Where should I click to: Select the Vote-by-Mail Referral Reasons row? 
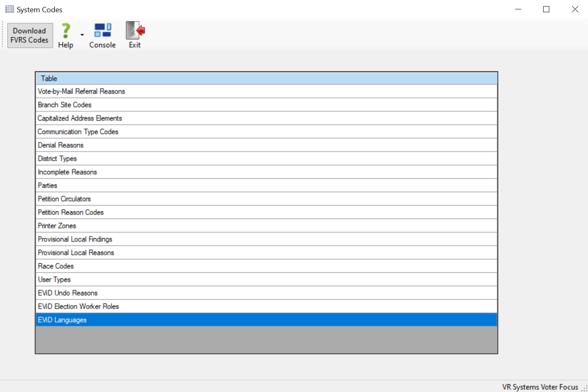point(81,92)
